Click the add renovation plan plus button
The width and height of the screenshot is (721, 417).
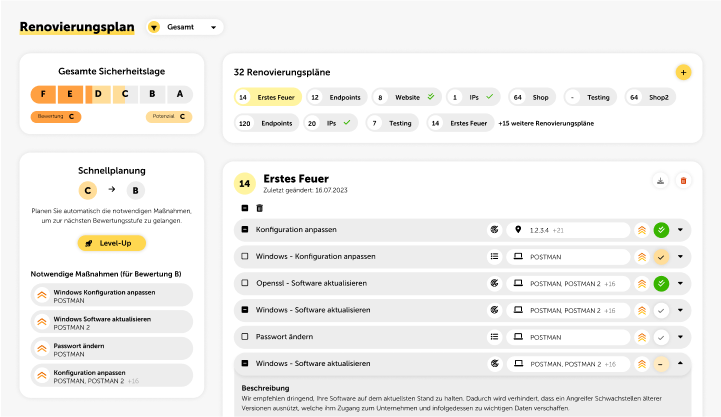(x=683, y=72)
